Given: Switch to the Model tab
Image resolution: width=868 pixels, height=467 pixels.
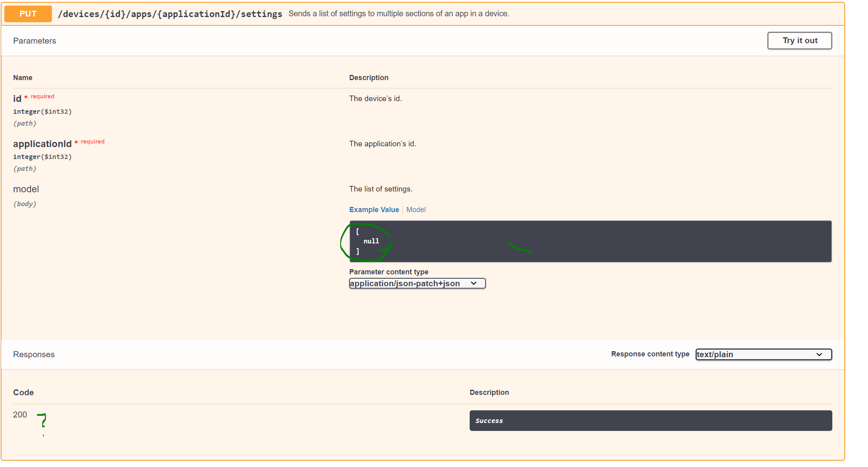Looking at the screenshot, I should pyautogui.click(x=416, y=210).
